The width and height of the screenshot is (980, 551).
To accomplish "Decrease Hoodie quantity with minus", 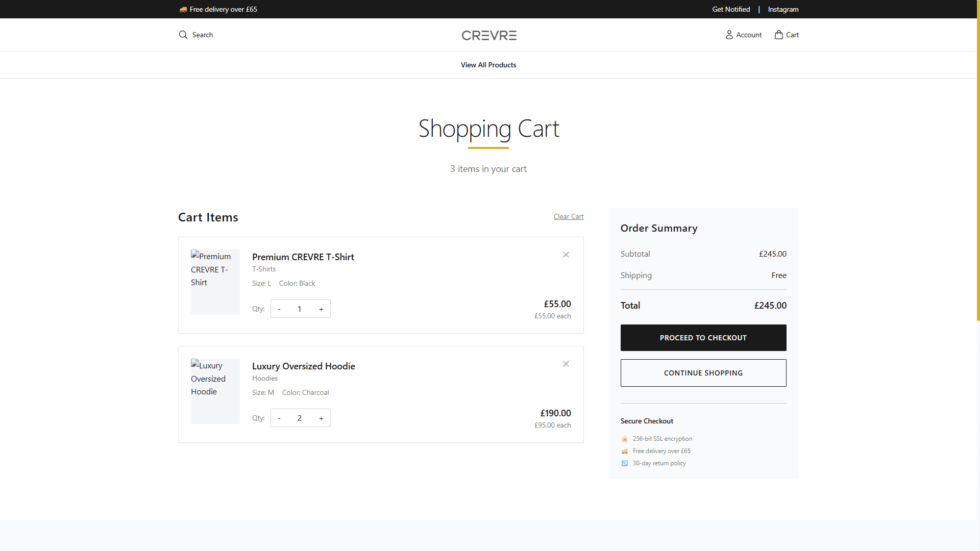I will click(x=279, y=418).
